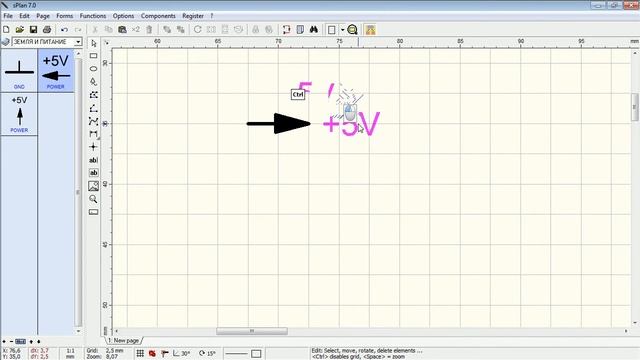Print the page via the printer icon
640x360 pixels.
click(x=47, y=29)
